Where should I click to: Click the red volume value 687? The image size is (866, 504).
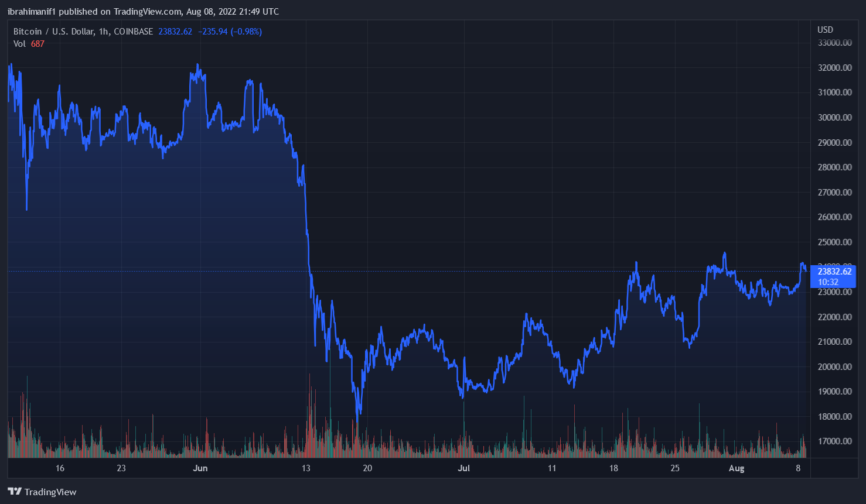pos(37,44)
